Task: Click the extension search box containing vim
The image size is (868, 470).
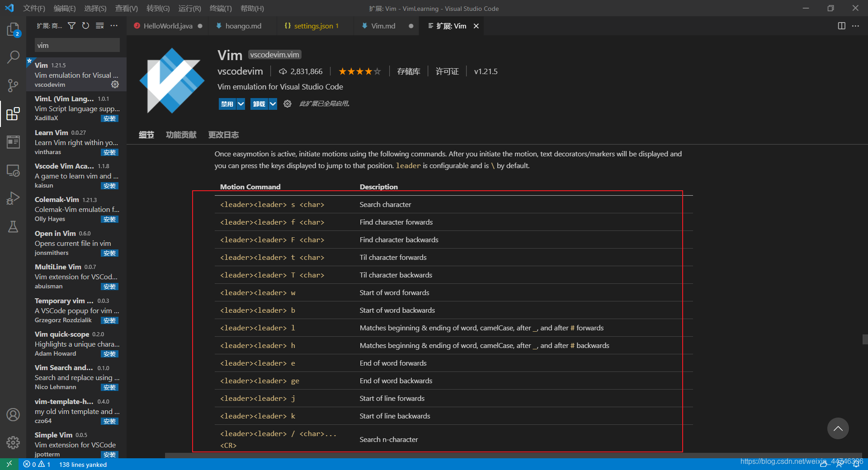Action: [77, 45]
